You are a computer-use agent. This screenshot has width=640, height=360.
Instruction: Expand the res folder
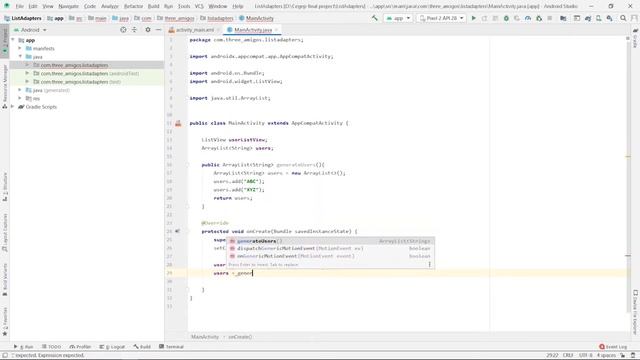[x=20, y=98]
